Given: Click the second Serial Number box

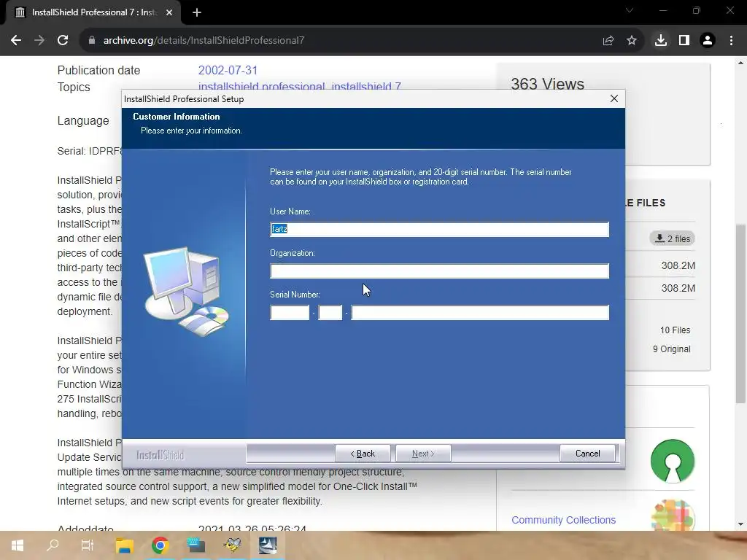Looking at the screenshot, I should [x=330, y=312].
